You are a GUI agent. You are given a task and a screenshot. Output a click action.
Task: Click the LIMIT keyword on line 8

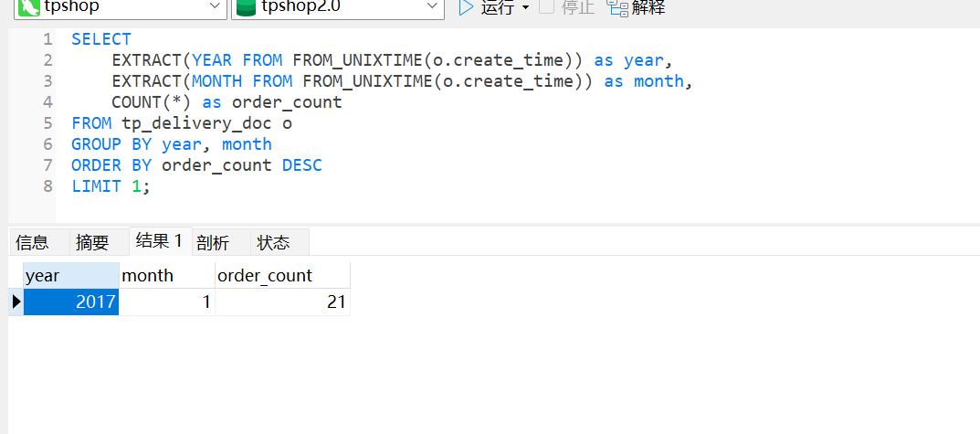pyautogui.click(x=96, y=186)
